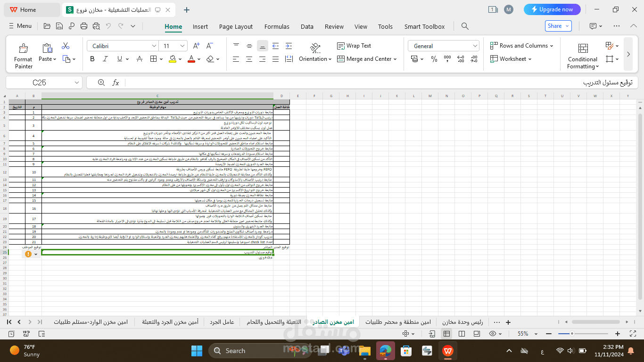Screen dimensions: 644x362
Task: Center text horizontally
Action: [249, 59]
